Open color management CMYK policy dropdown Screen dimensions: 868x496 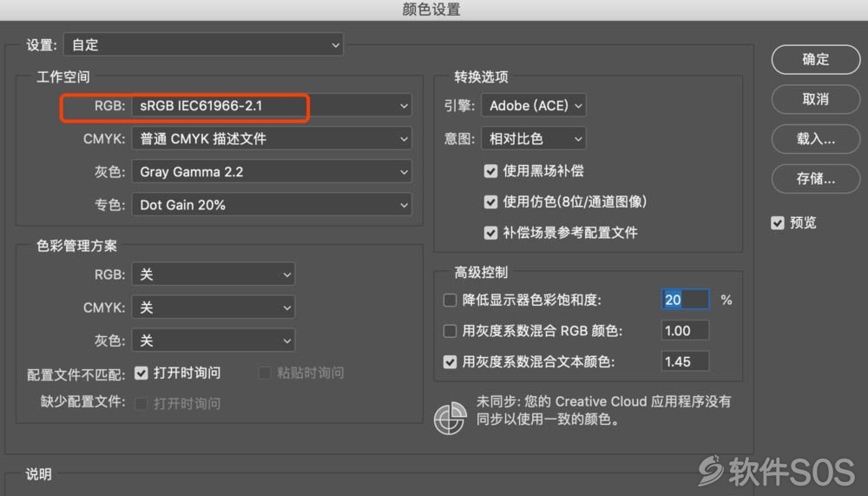214,308
